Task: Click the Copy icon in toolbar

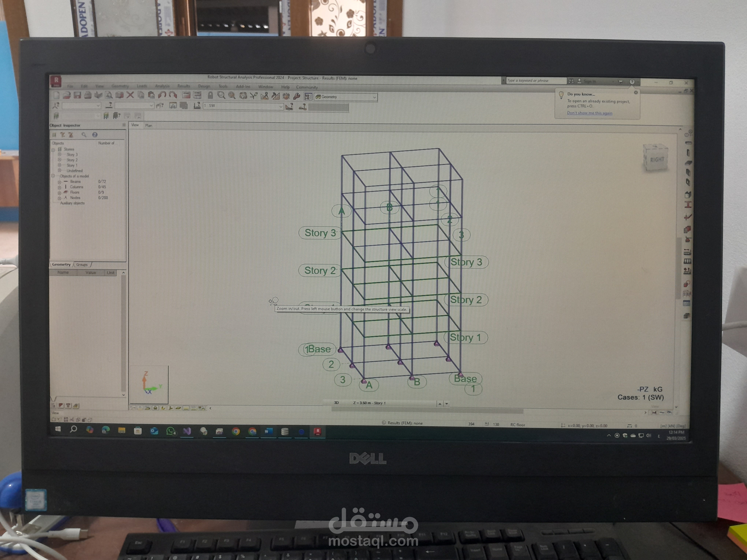Action: pyautogui.click(x=141, y=95)
